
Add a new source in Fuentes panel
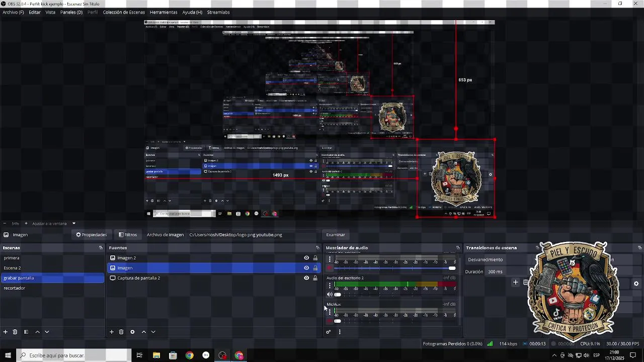tap(112, 332)
